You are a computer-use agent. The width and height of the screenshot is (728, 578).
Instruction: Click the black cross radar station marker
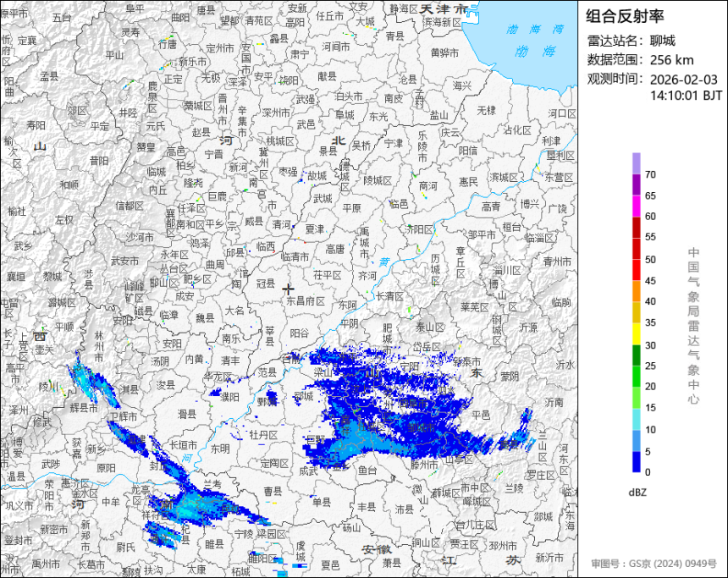pyautogui.click(x=288, y=289)
